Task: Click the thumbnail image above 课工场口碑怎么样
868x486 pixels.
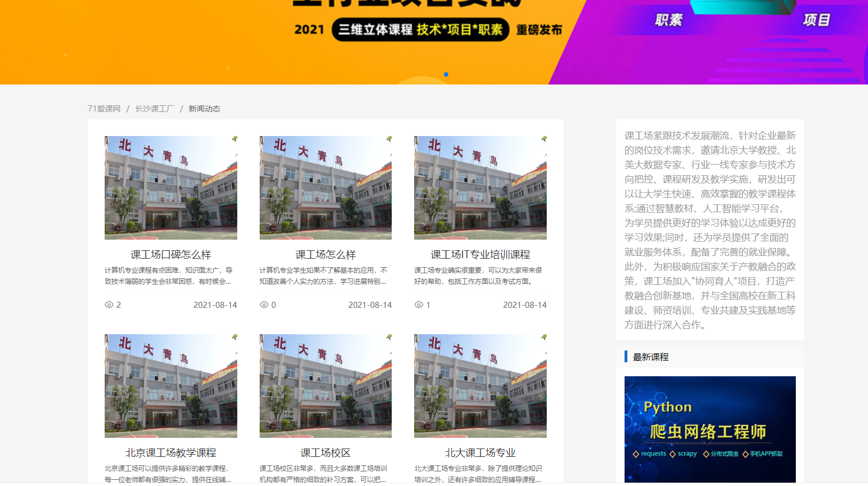Action: [171, 188]
